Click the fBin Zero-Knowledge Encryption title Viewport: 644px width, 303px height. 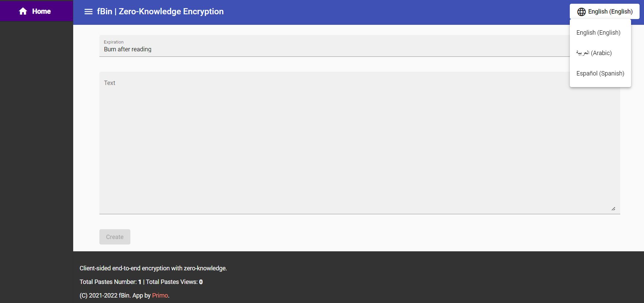click(160, 12)
